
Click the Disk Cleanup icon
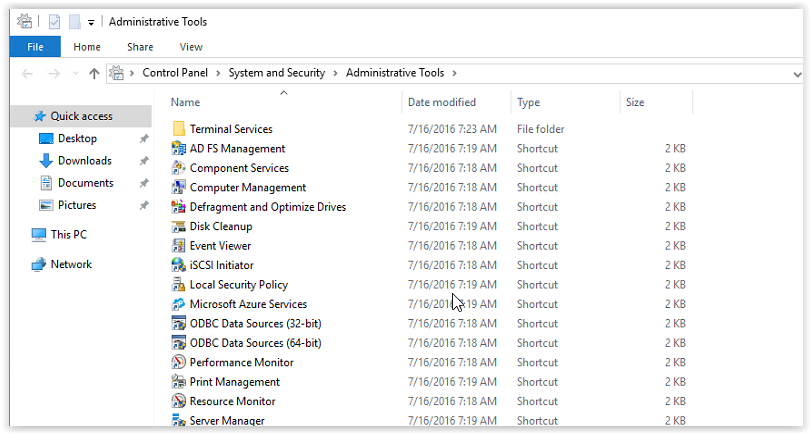[178, 226]
